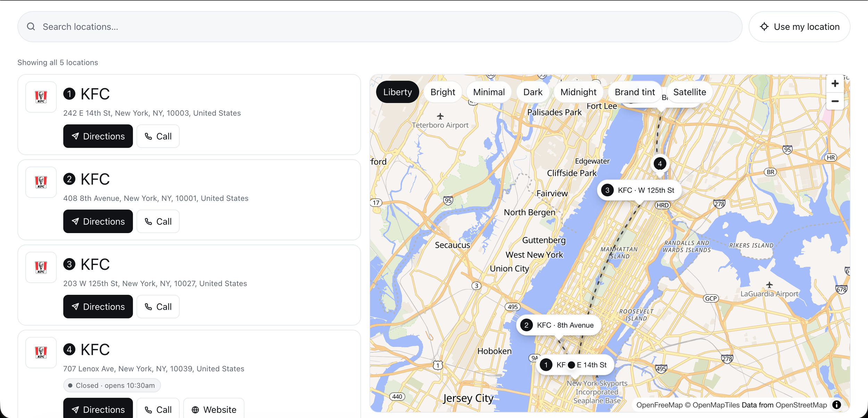868x418 pixels.
Task: Open the OpenFreeMap attribution link
Action: (659, 405)
